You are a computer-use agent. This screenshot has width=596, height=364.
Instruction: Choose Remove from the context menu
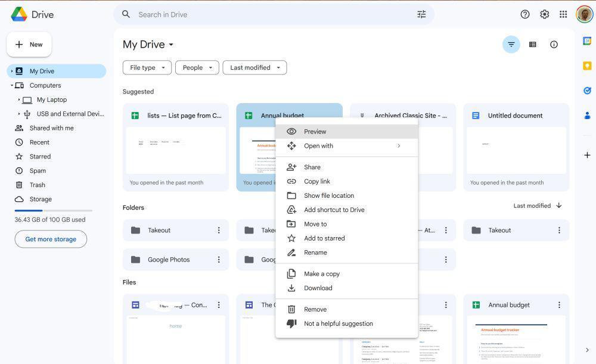click(347, 309)
